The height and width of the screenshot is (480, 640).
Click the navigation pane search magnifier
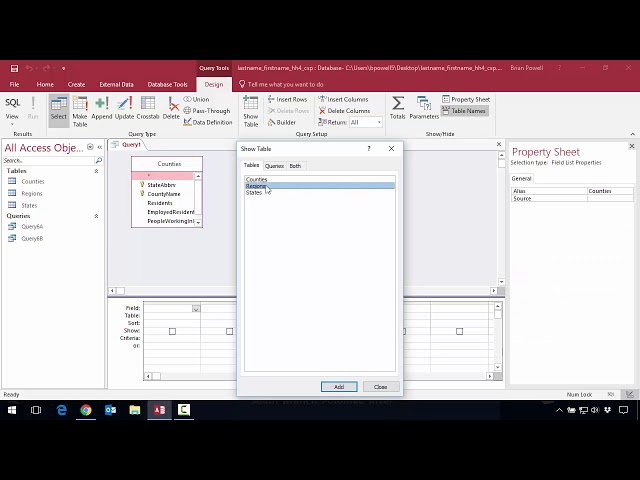(x=98, y=160)
